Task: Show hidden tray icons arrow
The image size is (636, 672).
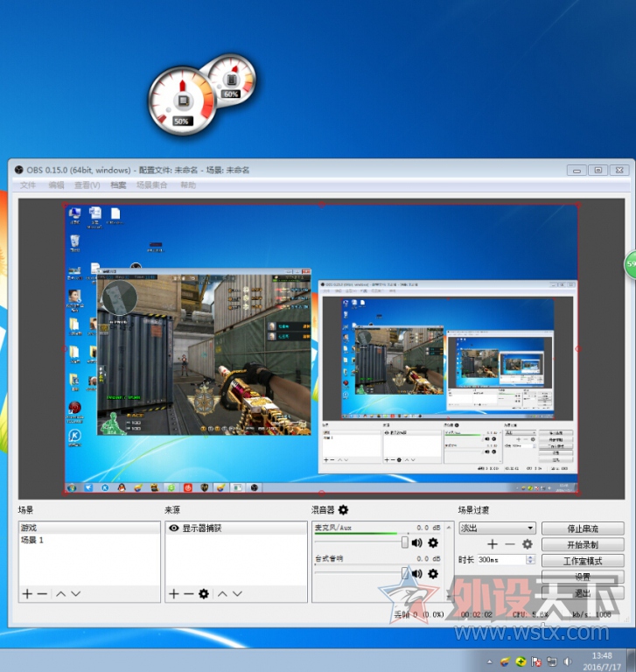Action: tap(489, 661)
